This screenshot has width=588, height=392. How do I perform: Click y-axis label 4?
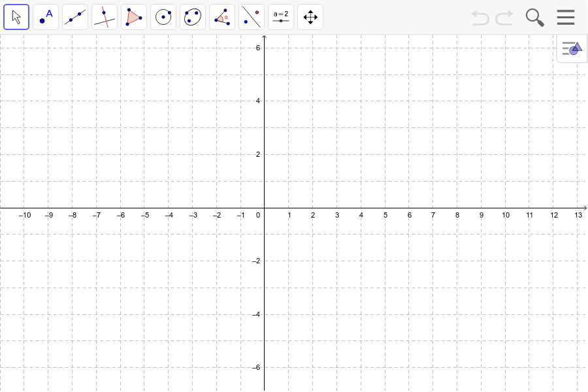point(258,101)
